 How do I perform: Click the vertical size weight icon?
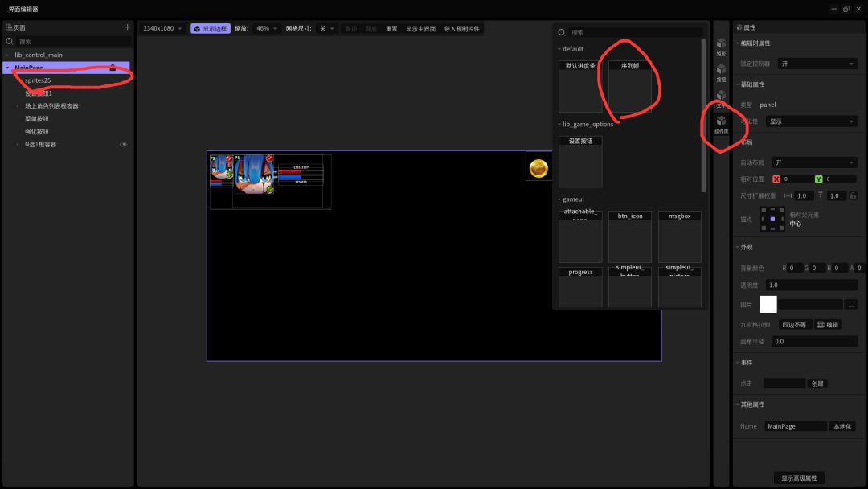tap(821, 195)
